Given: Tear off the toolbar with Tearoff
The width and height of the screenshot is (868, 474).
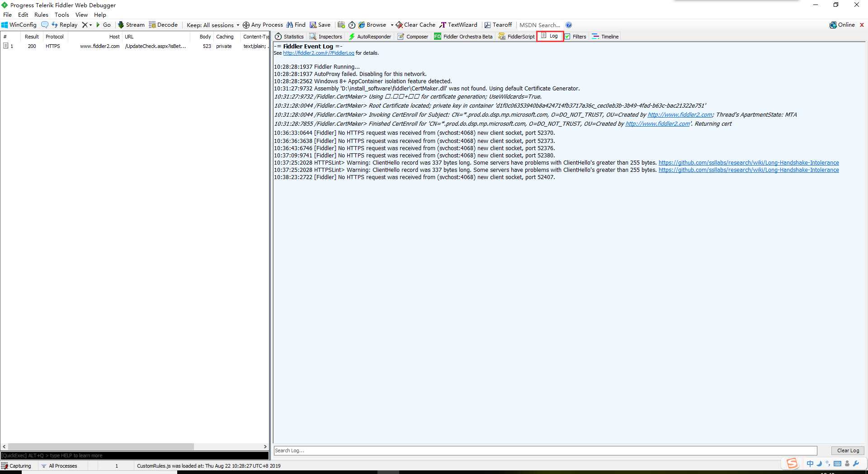Looking at the screenshot, I should [498, 25].
